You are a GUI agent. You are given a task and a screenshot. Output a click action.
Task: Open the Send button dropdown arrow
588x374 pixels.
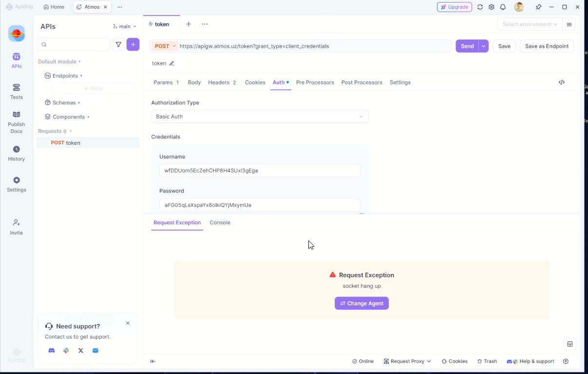click(483, 46)
